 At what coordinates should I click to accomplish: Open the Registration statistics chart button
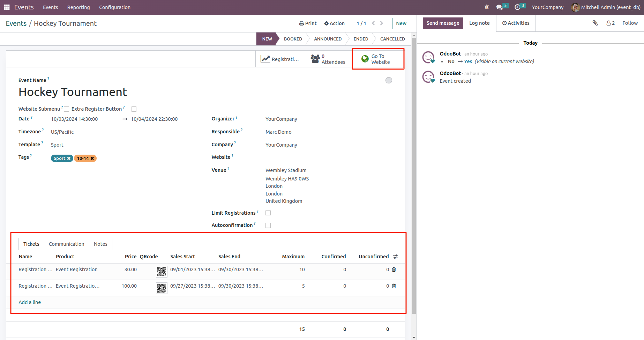click(x=280, y=59)
